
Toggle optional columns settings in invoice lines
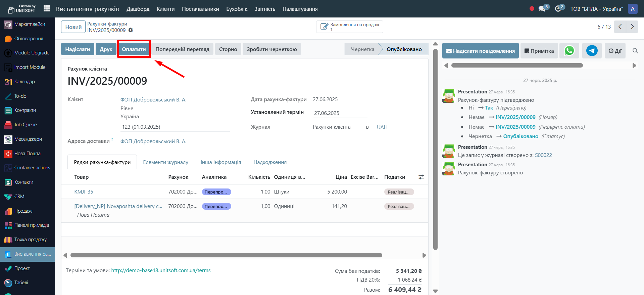tap(421, 177)
